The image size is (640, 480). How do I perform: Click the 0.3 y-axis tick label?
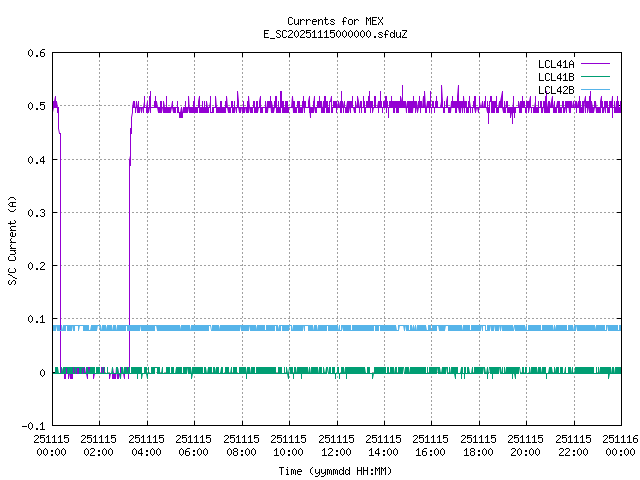[36, 213]
